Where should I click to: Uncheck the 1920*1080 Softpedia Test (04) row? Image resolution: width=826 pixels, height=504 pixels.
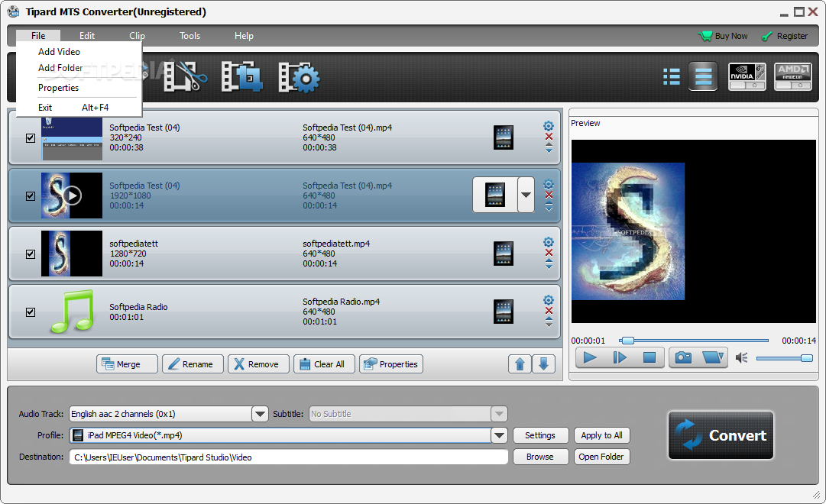(31, 196)
